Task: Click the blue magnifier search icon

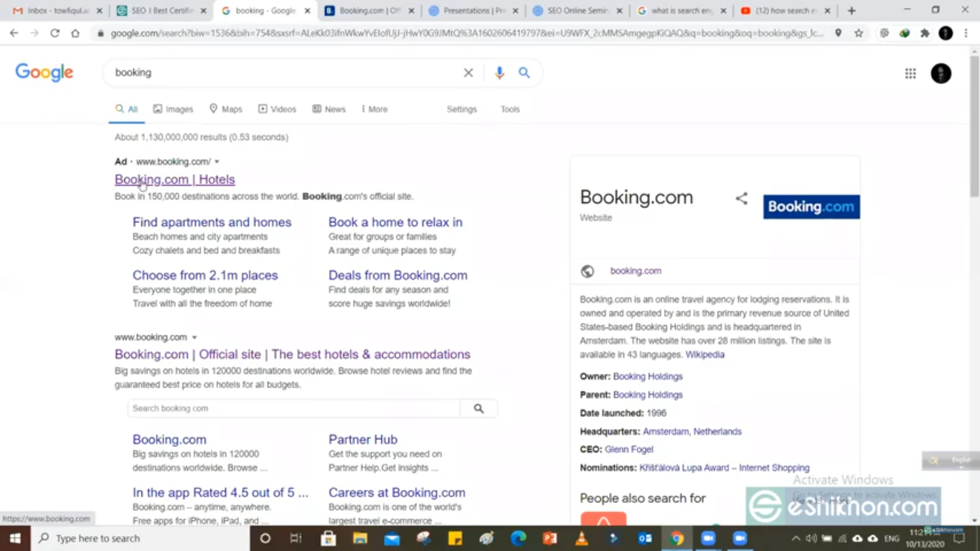Action: 524,72
